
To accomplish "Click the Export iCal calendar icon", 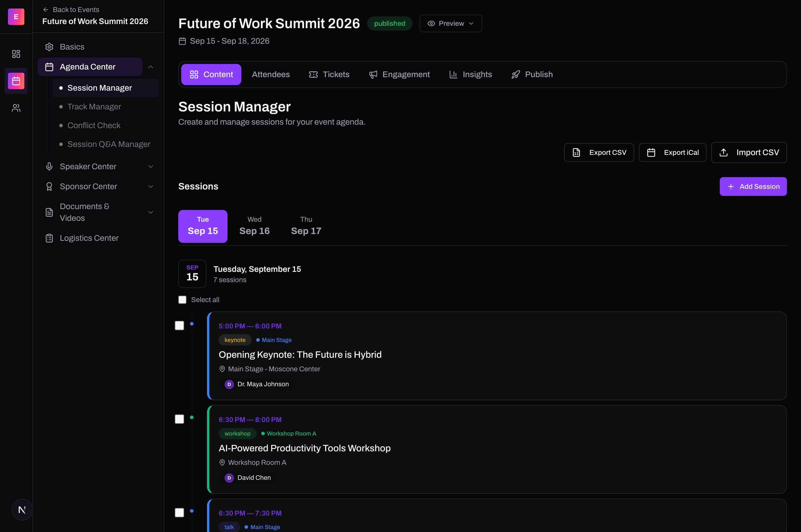I will [651, 153].
